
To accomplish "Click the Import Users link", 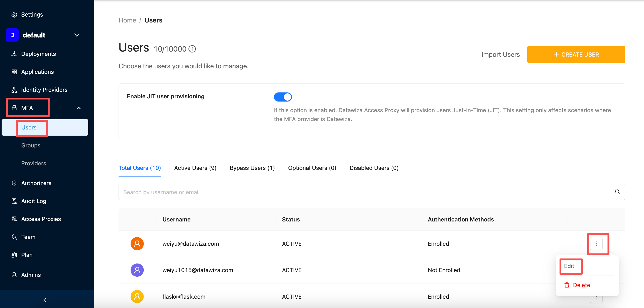I will click(500, 54).
